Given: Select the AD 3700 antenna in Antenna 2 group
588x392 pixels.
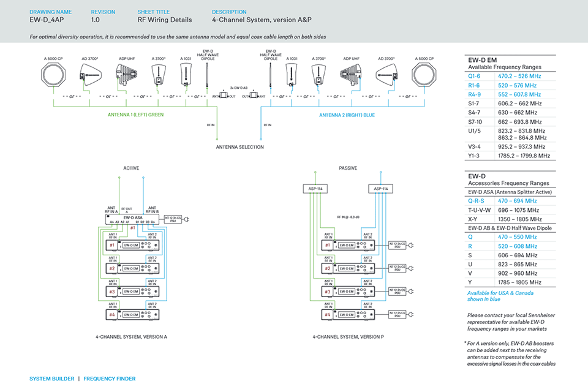Looking at the screenshot, I should pos(386,75).
